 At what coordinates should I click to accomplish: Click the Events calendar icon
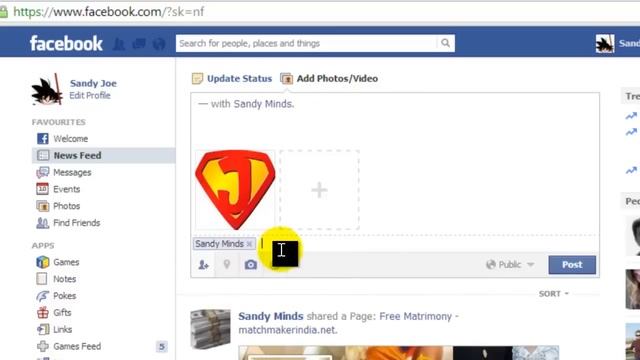point(42,189)
